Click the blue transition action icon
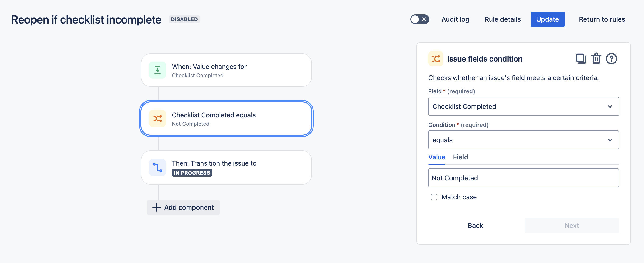644x263 pixels. (x=158, y=167)
